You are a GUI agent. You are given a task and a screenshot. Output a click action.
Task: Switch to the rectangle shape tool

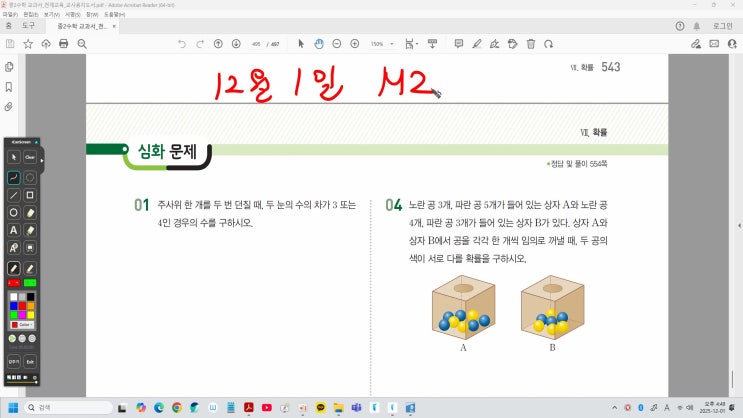(x=30, y=195)
